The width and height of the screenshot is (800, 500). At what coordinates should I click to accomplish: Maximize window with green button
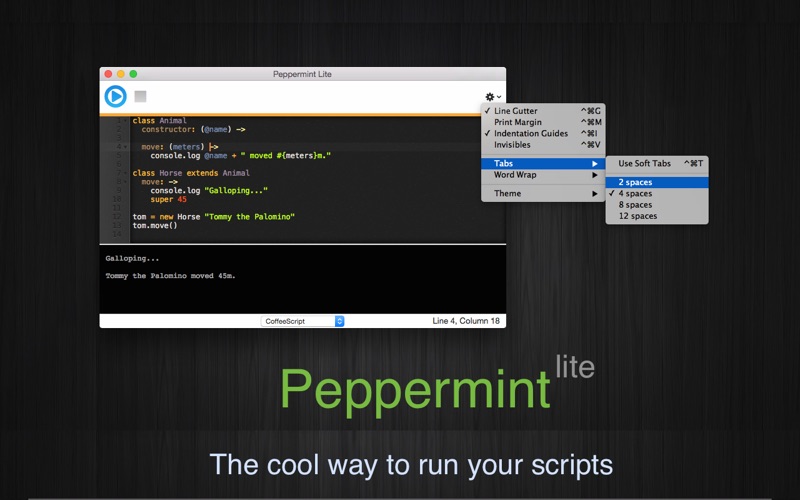[x=133, y=74]
